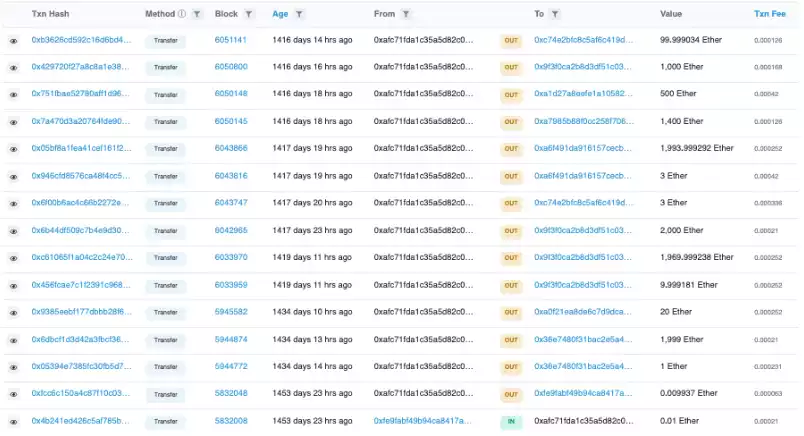Screen dimensions: 804x436
Task: Open sender address 0xfe9fabf49b94ca8417a in block 5832008 row
Action: [423, 421]
